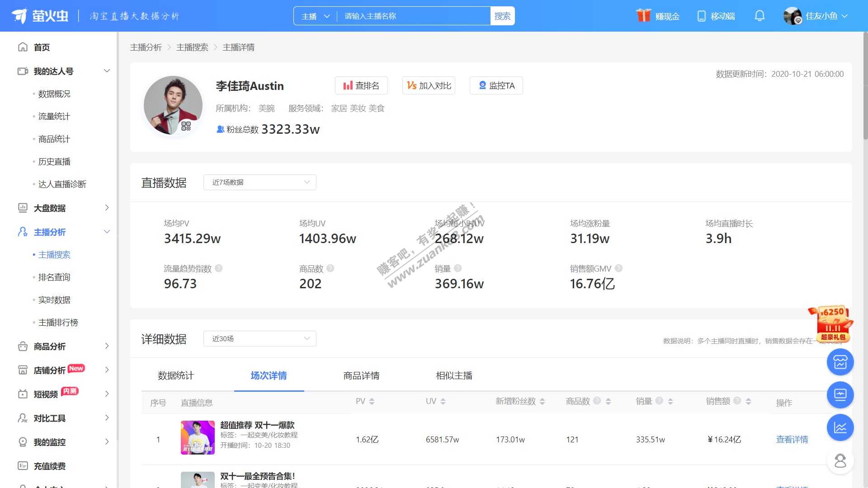Open 数据概况 in the sidebar
The width and height of the screenshot is (868, 488).
(x=54, y=94)
